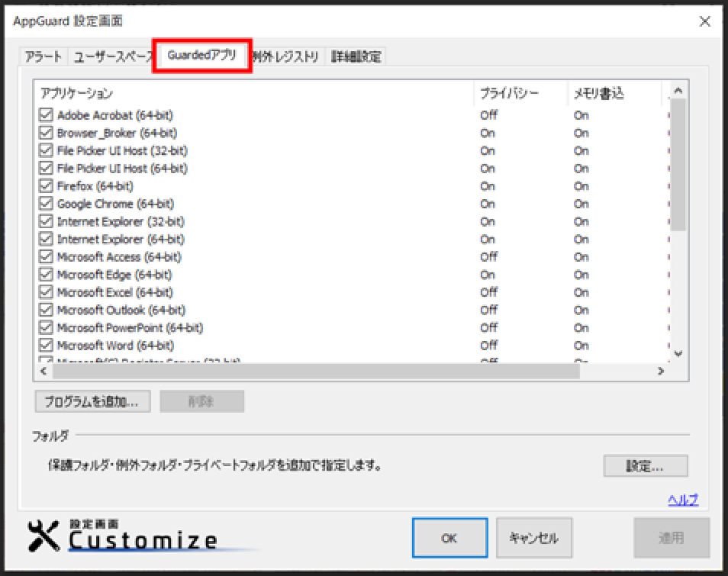
Task: Toggle File Picker UI Host (32-bit) checkbox
Action: [46, 150]
